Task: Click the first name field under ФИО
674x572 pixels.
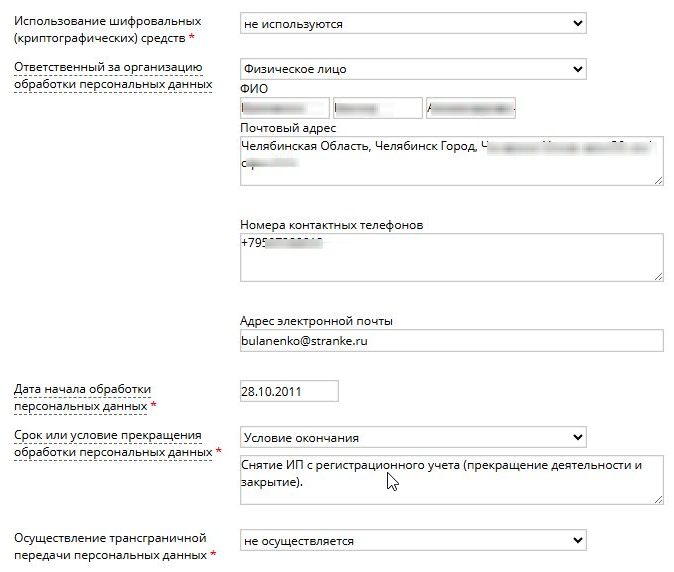Action: [x=378, y=108]
